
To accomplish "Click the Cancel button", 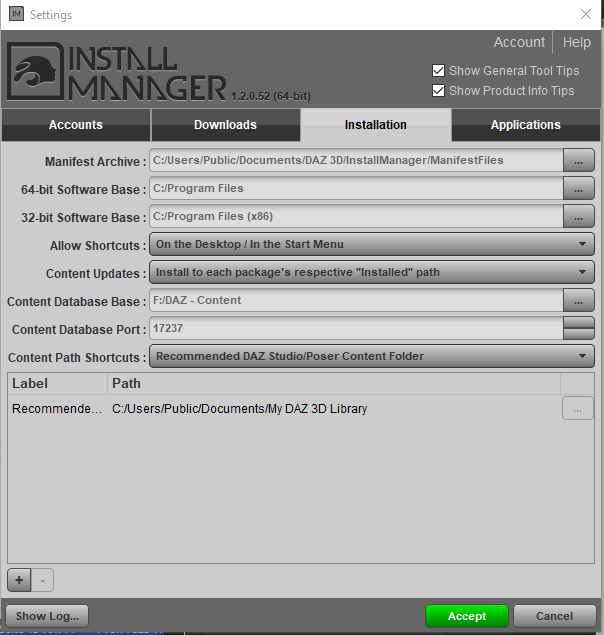I will pos(555,616).
